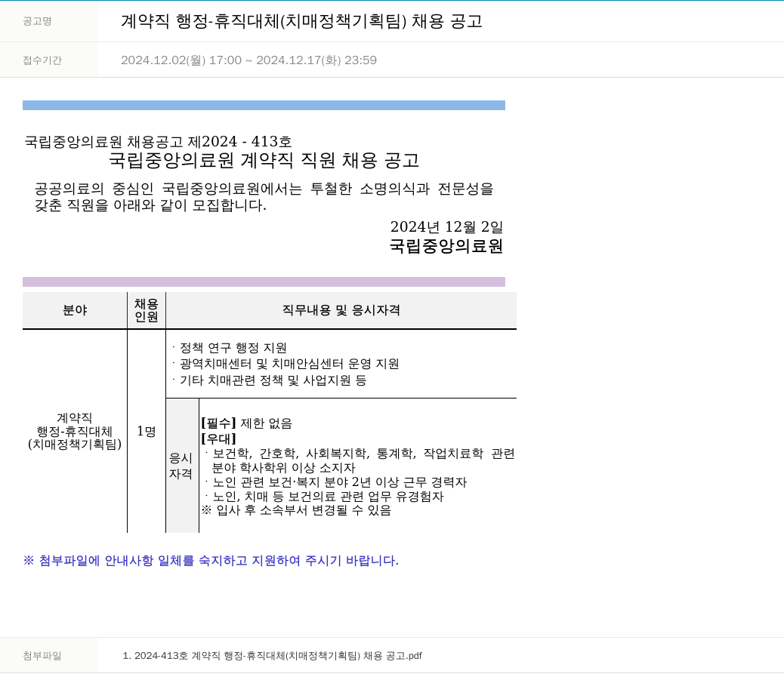Click the date text 2024년 12월 2일

pos(446,227)
